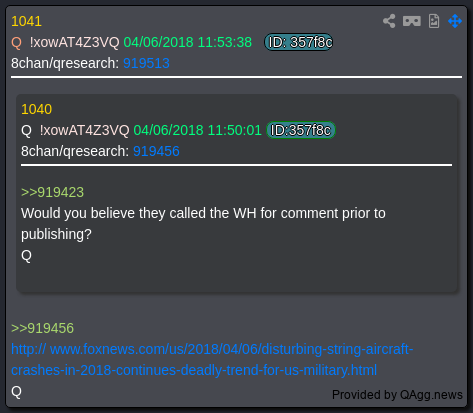Click the share icon on post 1041

389,21
